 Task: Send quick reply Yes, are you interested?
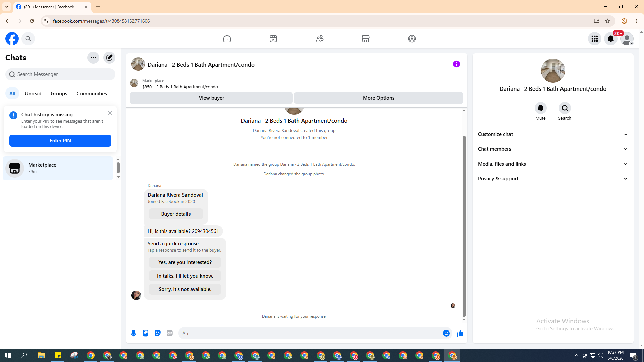[185, 262]
